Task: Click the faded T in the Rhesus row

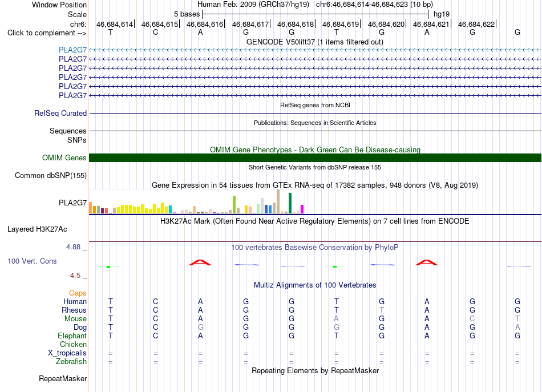Action: 382,310
